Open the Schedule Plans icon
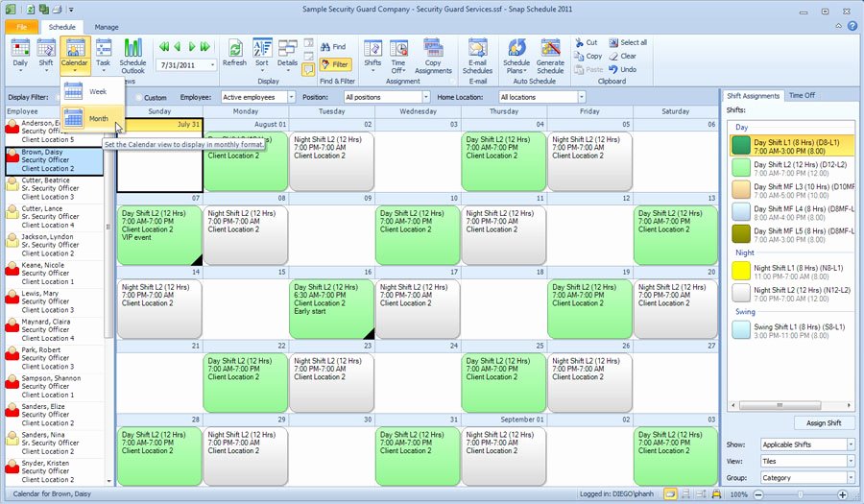This screenshot has width=864, height=504. pyautogui.click(x=516, y=56)
